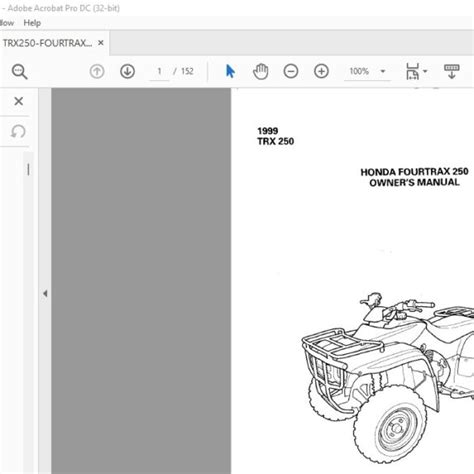The width and height of the screenshot is (474, 474).
Task: Zoom in with the plus button
Action: (321, 71)
